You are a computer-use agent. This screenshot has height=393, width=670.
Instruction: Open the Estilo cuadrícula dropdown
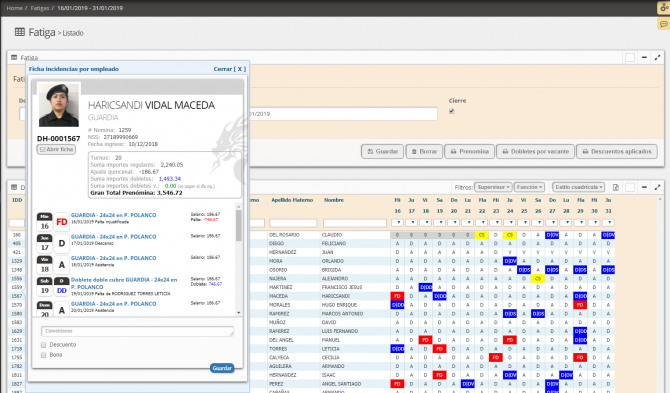tap(579, 187)
